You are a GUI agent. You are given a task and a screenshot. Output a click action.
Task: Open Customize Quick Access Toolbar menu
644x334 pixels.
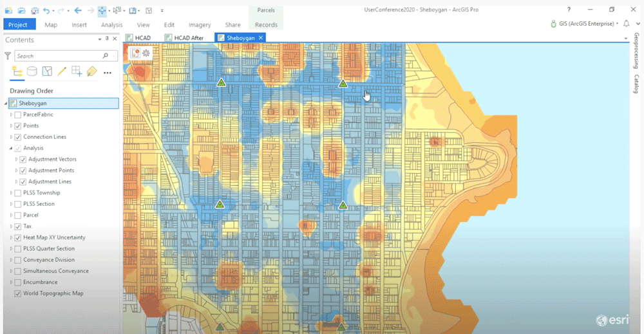tap(162, 11)
